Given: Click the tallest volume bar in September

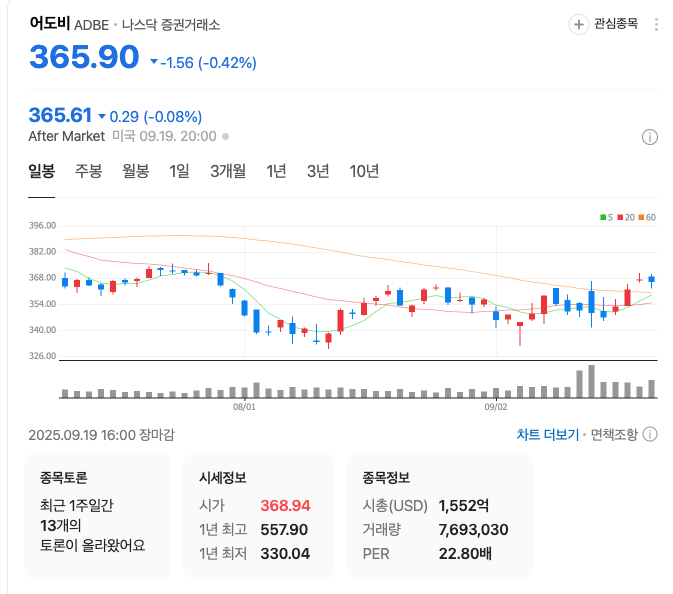Looking at the screenshot, I should coord(591,382).
